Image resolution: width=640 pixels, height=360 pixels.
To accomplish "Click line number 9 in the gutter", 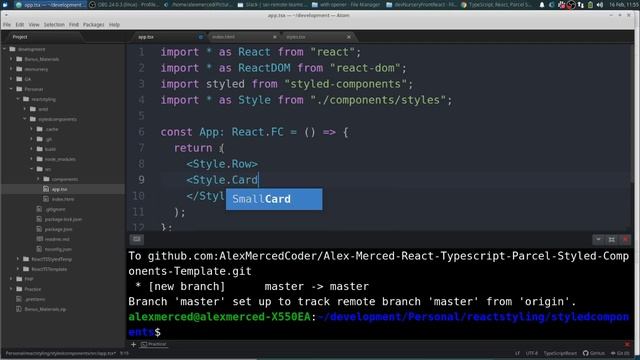I will click(x=141, y=180).
